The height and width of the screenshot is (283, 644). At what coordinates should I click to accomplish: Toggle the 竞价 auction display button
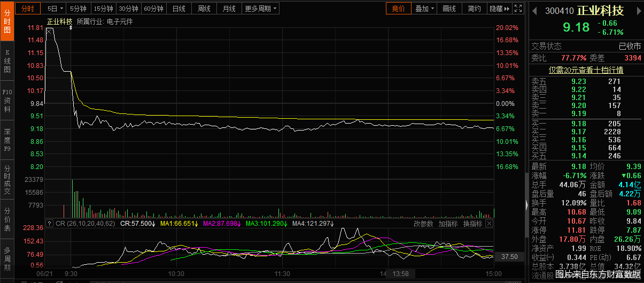[399, 9]
